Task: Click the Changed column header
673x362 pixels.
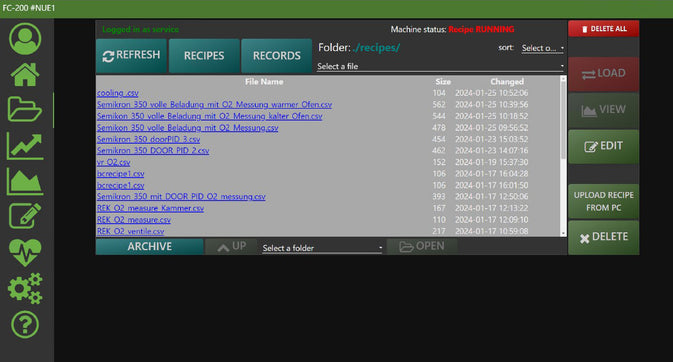Action: point(507,82)
